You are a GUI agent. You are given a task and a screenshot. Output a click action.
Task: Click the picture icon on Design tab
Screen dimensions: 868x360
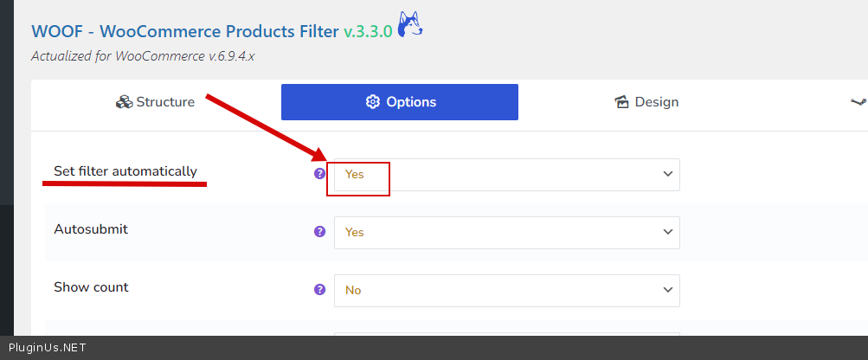[x=621, y=102]
